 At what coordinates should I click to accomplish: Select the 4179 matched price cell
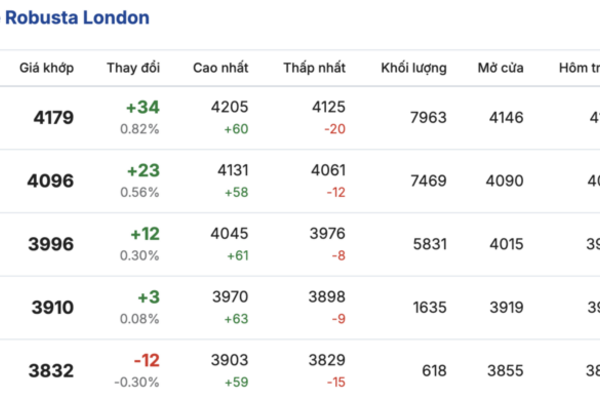pos(53,118)
